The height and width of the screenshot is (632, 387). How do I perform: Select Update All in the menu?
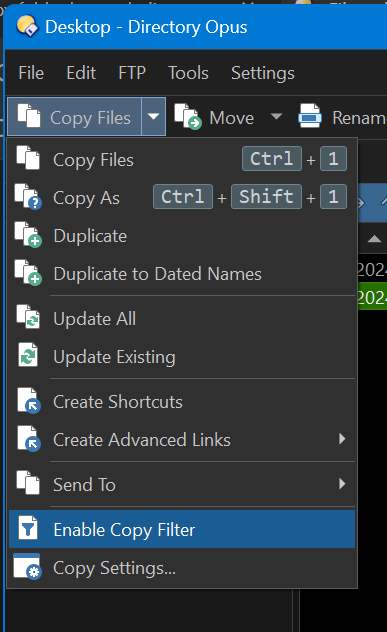[182, 318]
